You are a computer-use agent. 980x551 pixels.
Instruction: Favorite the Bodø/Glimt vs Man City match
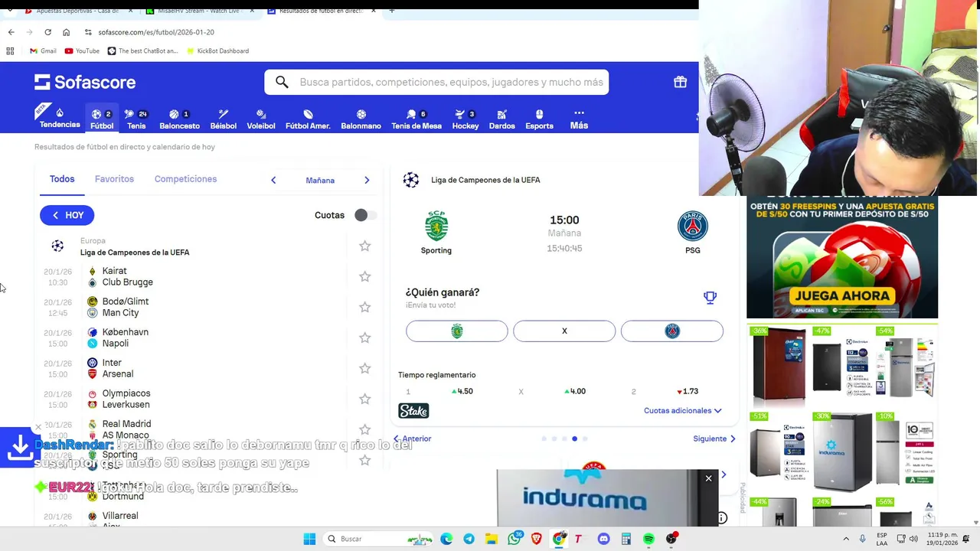[x=364, y=307]
